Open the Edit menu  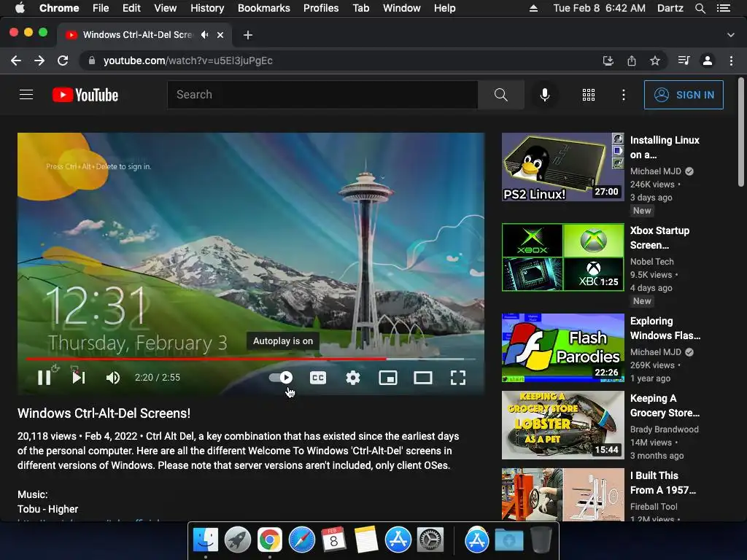131,8
